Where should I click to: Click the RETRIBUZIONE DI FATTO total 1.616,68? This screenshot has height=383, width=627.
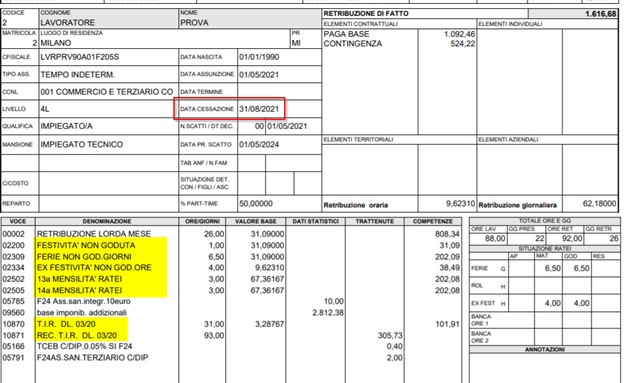click(x=601, y=14)
